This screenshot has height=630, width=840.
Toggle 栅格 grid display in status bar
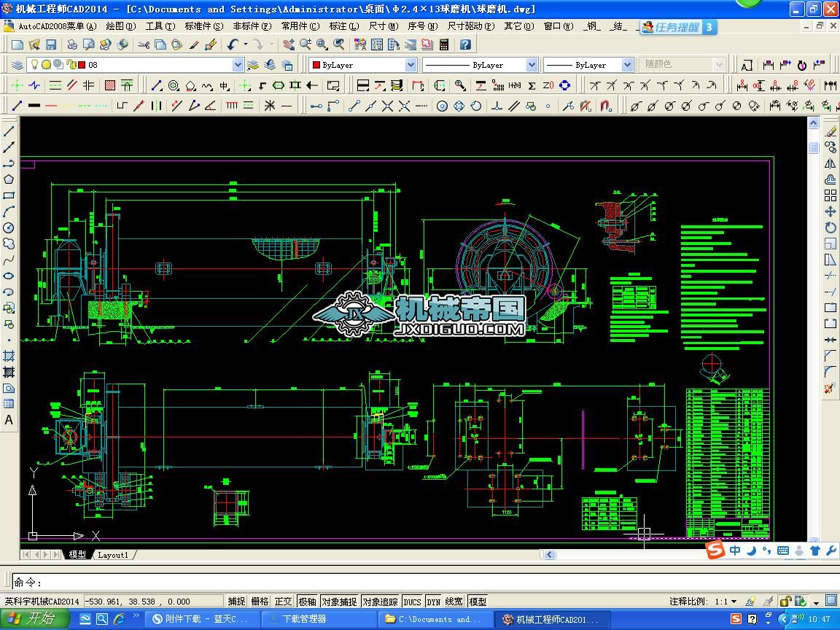point(260,602)
